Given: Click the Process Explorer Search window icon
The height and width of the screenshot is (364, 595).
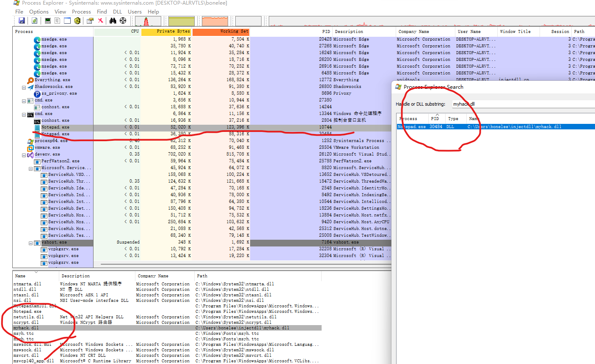Looking at the screenshot, I should pyautogui.click(x=398, y=87).
